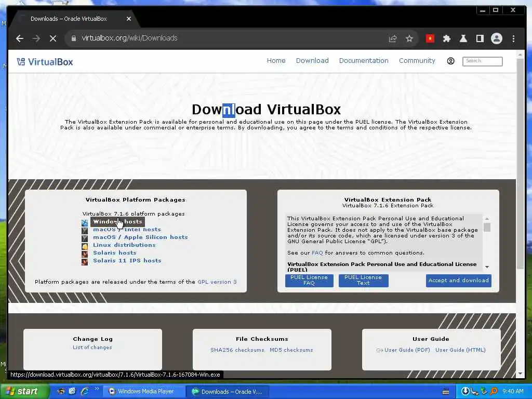
Task: Click Accept and download button
Action: point(458,280)
